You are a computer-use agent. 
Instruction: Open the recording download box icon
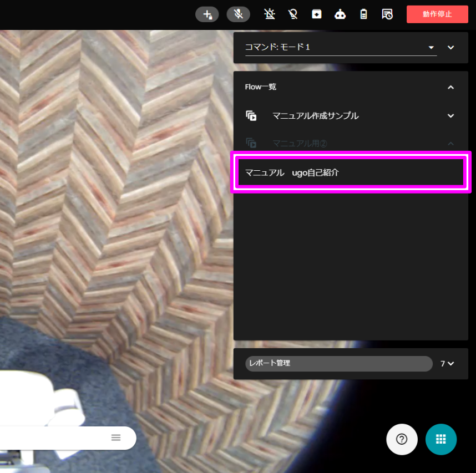click(x=316, y=14)
